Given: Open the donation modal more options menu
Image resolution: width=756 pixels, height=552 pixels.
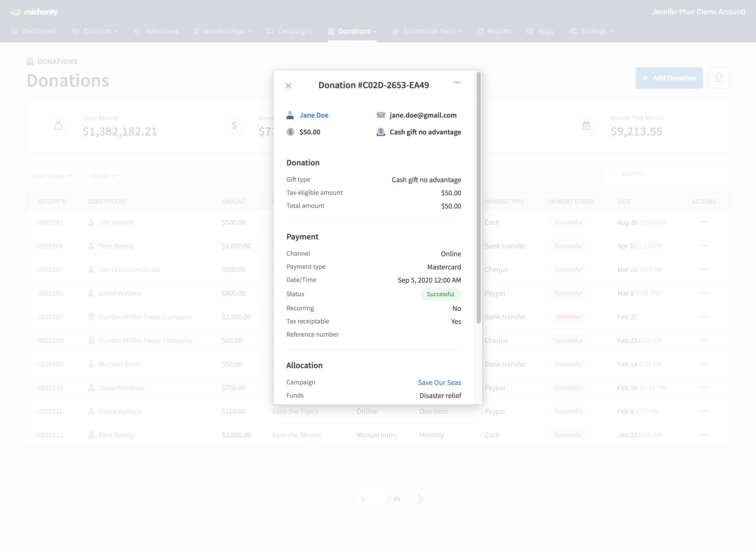Looking at the screenshot, I should pyautogui.click(x=457, y=82).
